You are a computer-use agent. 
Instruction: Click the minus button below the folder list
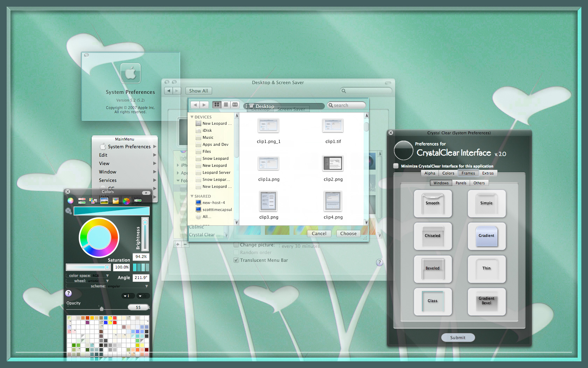tap(185, 244)
